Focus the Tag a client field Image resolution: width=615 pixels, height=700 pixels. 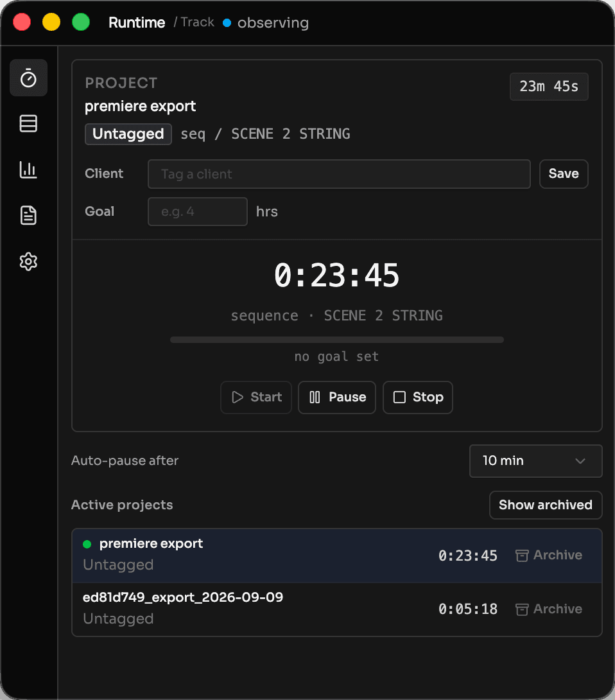coord(339,174)
